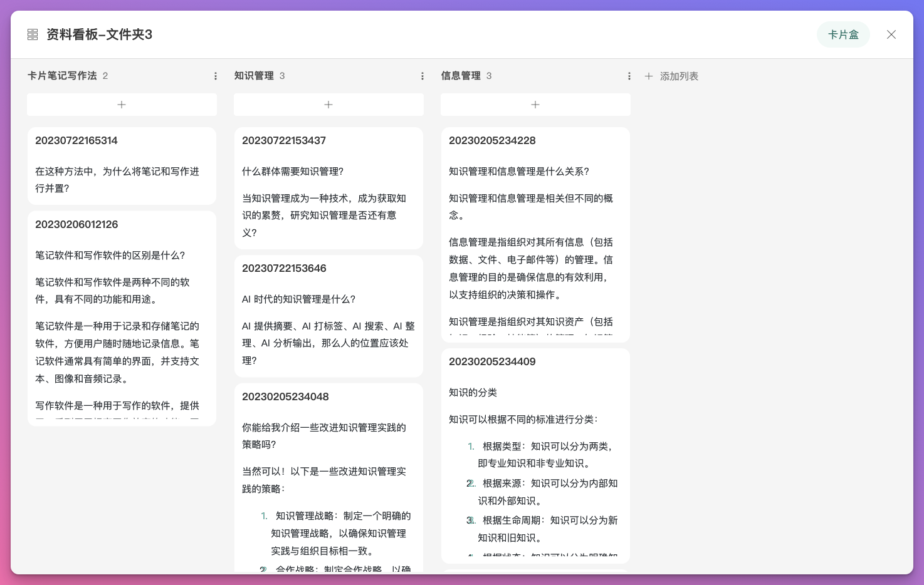This screenshot has width=924, height=585.
Task: Click paragraph 笔记软件和写作软件是两种不同的软件
Action: (112, 291)
